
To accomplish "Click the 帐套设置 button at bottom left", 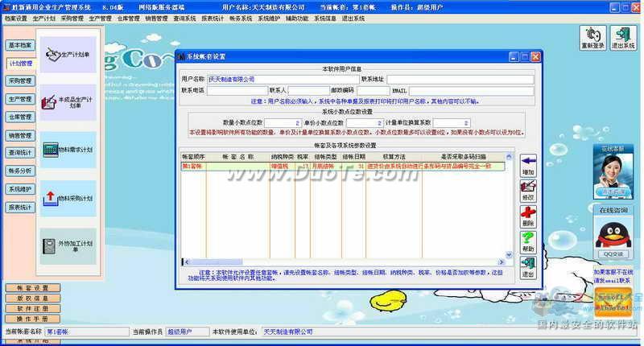I will point(33,287).
